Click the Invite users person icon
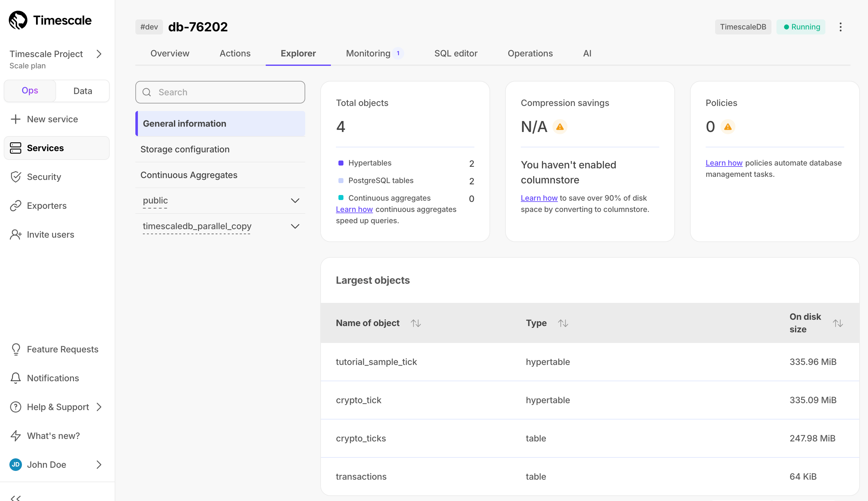868x501 pixels. click(x=15, y=235)
